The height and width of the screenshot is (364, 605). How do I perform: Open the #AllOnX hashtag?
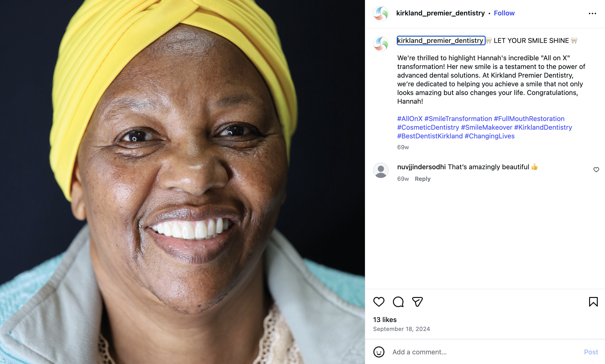point(410,119)
